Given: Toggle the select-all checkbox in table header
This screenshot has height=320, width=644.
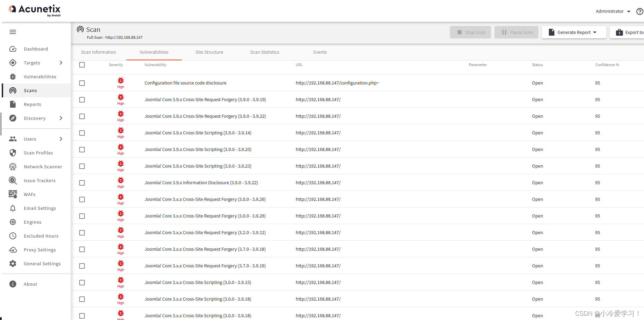Looking at the screenshot, I should [82, 65].
